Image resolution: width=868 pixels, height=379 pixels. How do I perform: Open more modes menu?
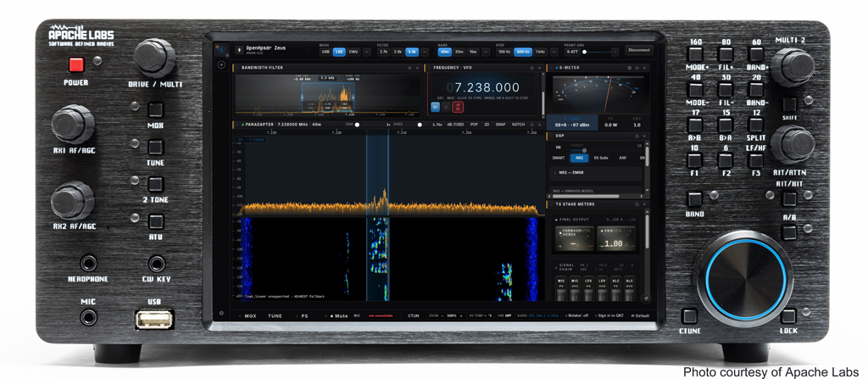tap(367, 52)
